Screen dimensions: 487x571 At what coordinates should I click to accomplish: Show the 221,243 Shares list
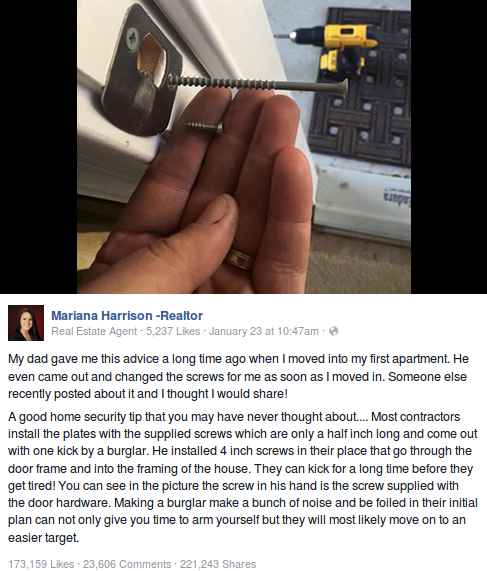(218, 564)
